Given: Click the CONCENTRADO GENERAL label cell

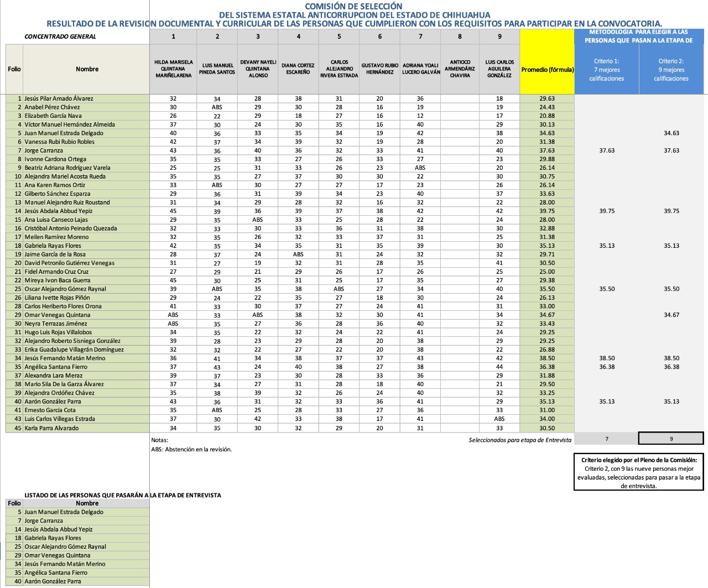Looking at the screenshot, I should pyautogui.click(x=60, y=37).
